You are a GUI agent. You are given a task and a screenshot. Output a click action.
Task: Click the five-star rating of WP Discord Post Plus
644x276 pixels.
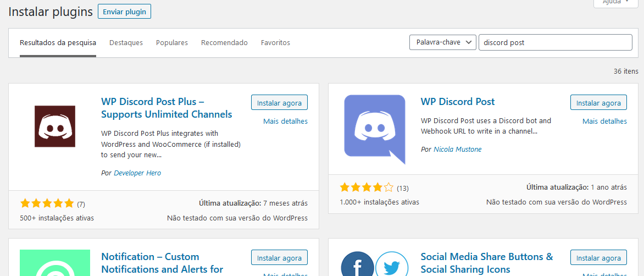[x=47, y=203]
